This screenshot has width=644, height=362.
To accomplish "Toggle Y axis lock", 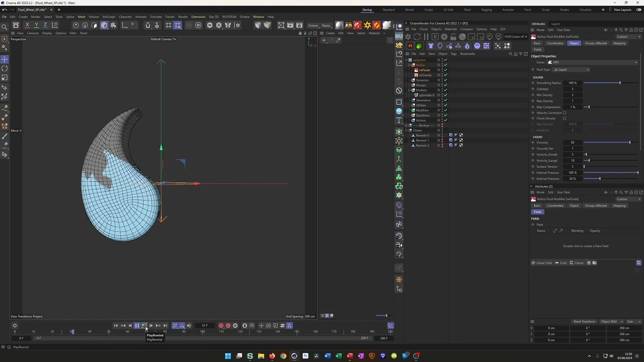I will [36, 25].
